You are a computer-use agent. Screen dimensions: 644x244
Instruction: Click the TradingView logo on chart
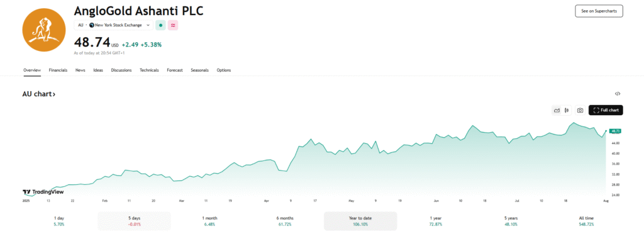[x=37, y=192]
